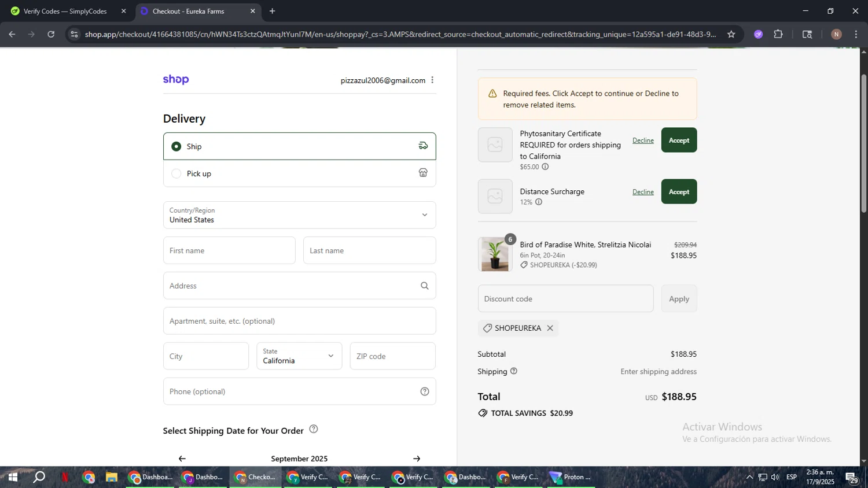Show hidden system tray icons
868x488 pixels.
click(749, 477)
